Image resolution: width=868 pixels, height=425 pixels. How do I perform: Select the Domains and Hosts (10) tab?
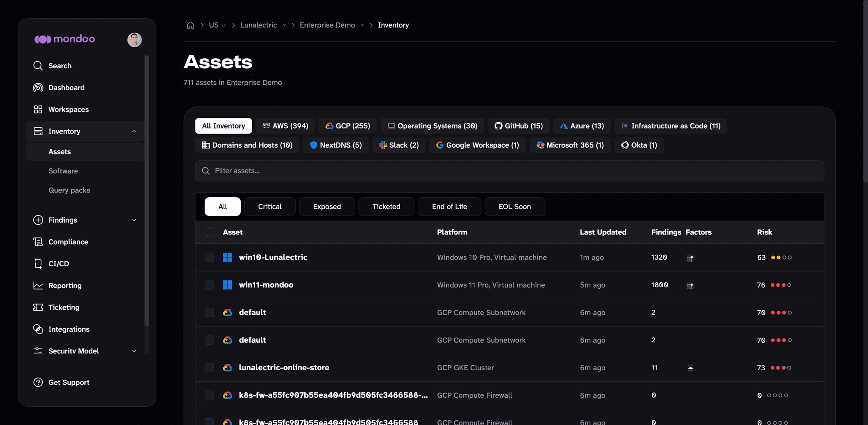pyautogui.click(x=247, y=145)
